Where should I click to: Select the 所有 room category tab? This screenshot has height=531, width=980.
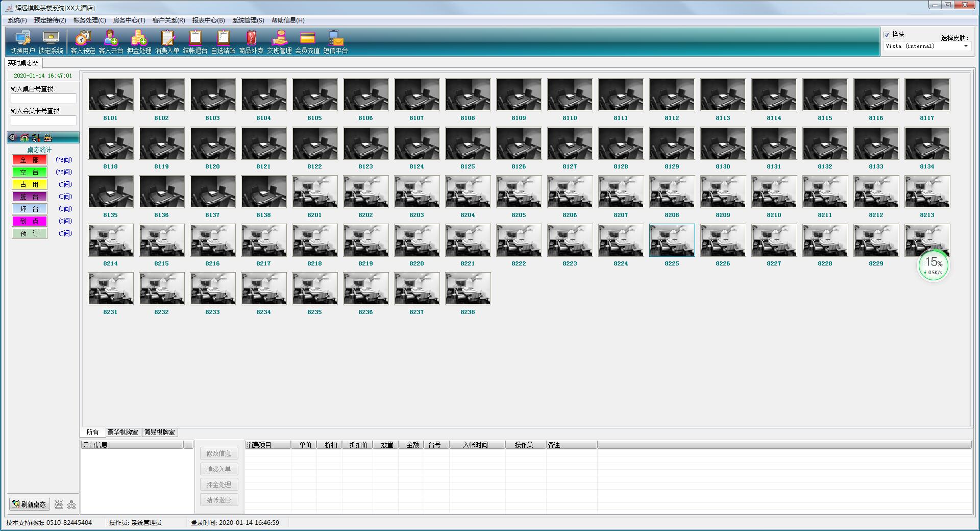(x=92, y=432)
